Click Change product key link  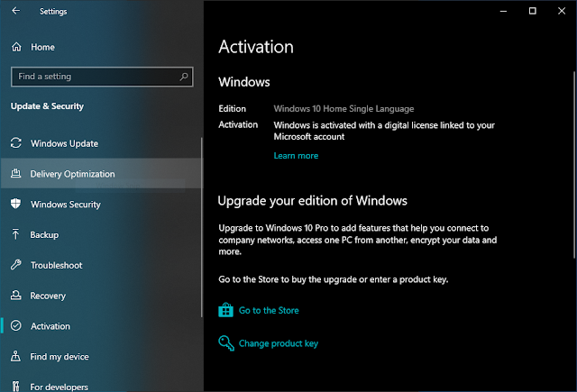279,343
